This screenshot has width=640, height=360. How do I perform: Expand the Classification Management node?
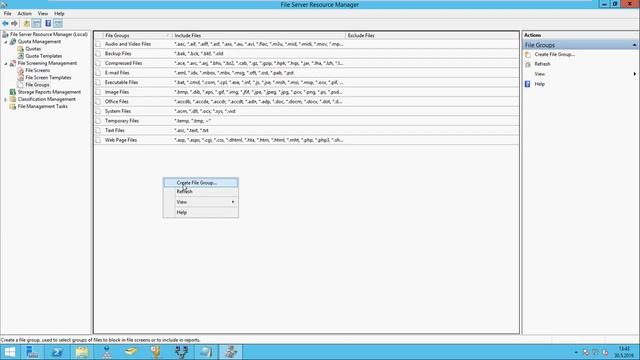pyautogui.click(x=5, y=100)
